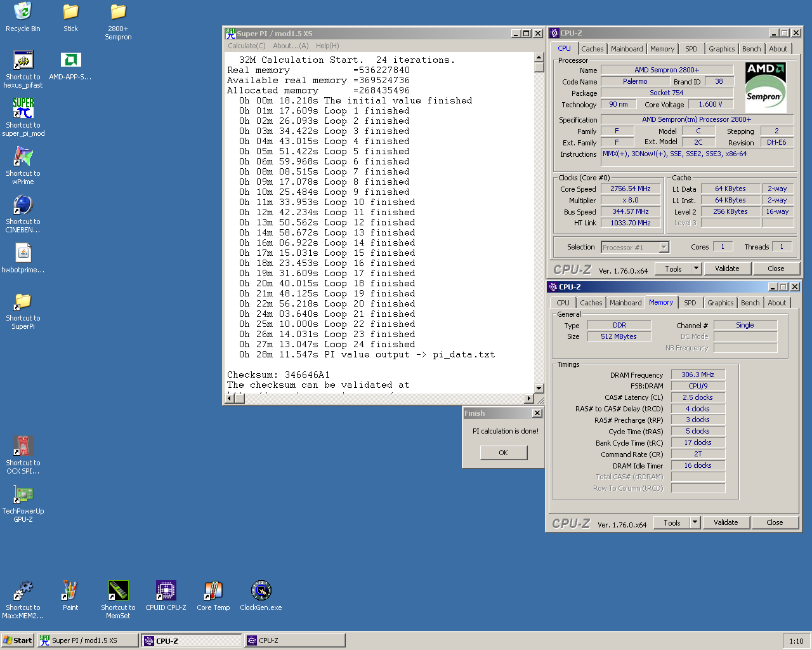
Task: Open the Windows Start button
Action: [x=17, y=640]
